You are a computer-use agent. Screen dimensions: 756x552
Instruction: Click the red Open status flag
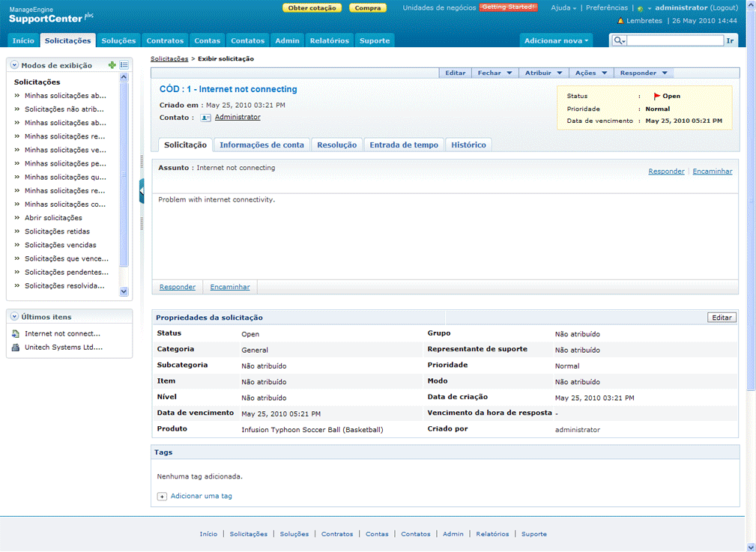coord(656,97)
